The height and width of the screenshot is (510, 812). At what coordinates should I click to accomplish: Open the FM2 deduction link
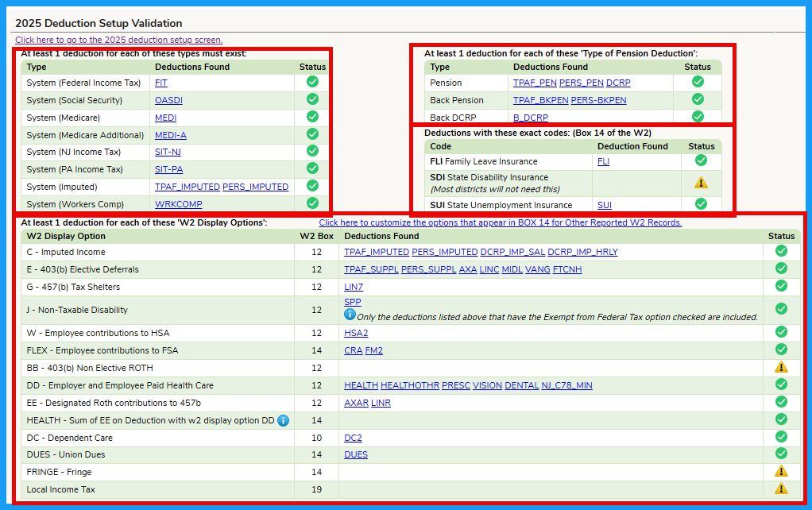coord(374,350)
